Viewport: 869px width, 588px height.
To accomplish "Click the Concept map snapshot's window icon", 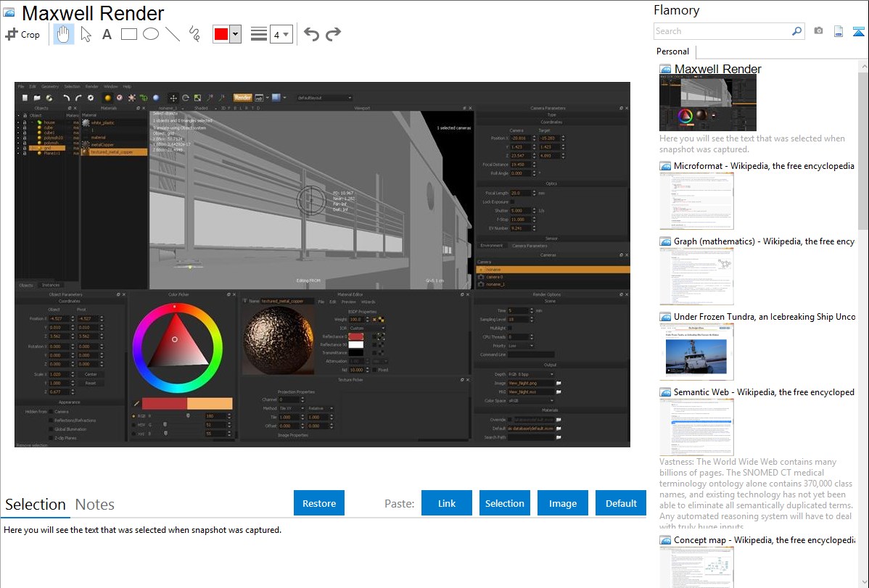I will coord(665,539).
